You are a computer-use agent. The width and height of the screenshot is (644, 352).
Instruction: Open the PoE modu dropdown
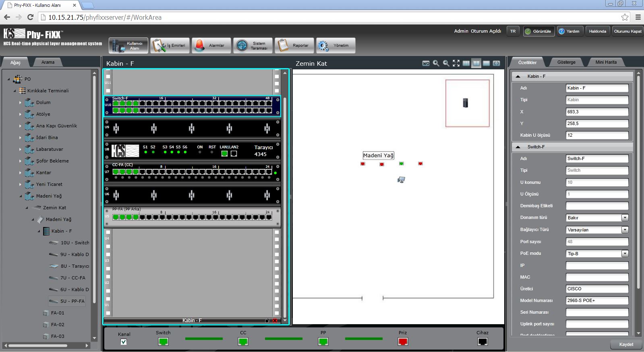coord(625,254)
